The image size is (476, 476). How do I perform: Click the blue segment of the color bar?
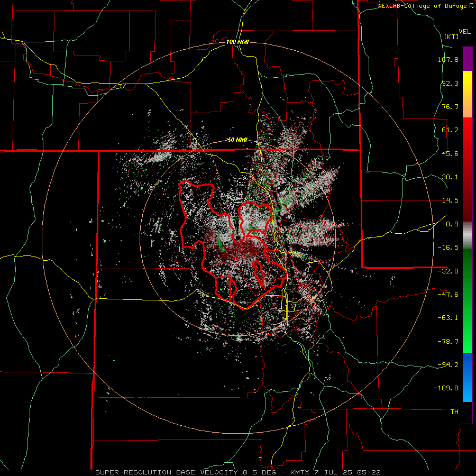pos(467,377)
